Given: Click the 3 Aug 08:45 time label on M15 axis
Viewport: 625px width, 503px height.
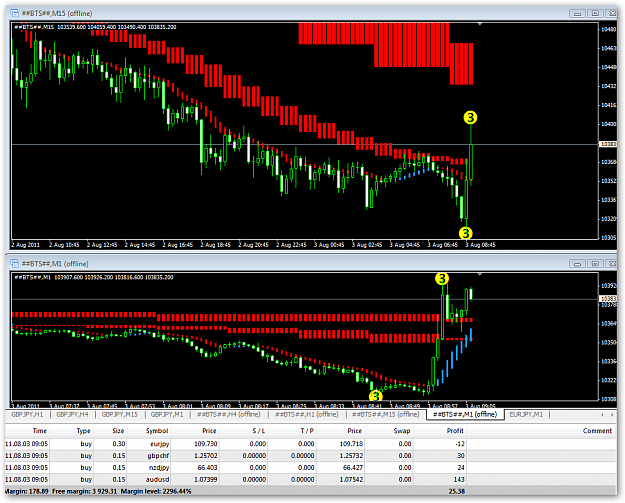Looking at the screenshot, I should 481,245.
